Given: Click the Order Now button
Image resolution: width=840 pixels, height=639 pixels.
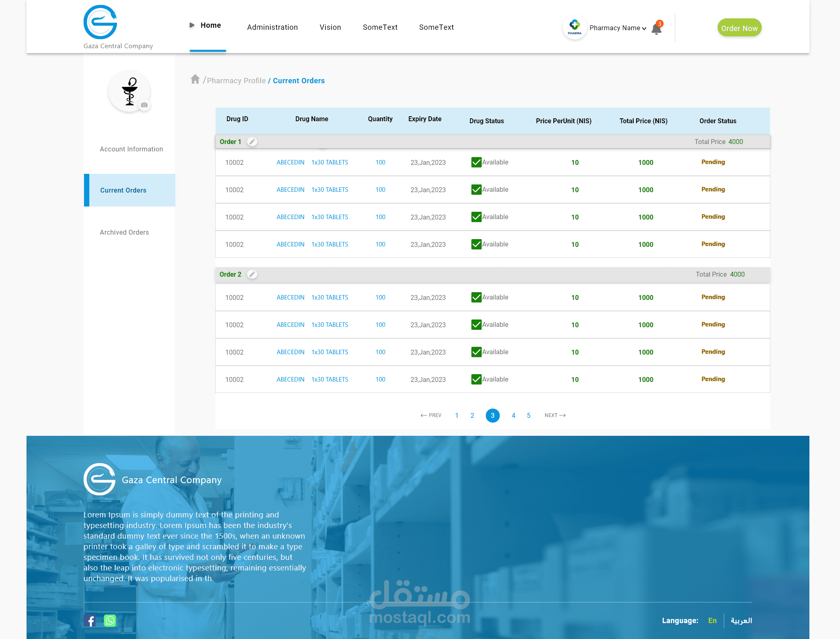Looking at the screenshot, I should (x=739, y=28).
